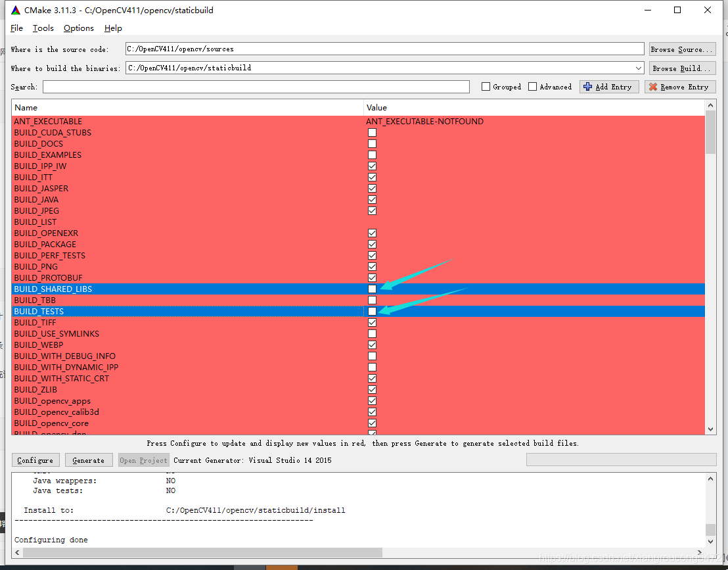Uncheck the BUILD_PACKAGE checkbox
The width and height of the screenshot is (728, 570).
point(372,245)
